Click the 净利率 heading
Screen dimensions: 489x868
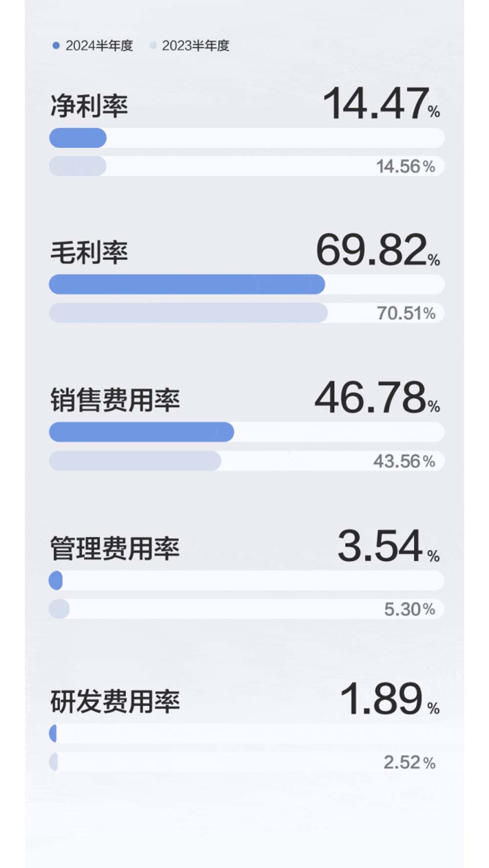[x=89, y=106]
